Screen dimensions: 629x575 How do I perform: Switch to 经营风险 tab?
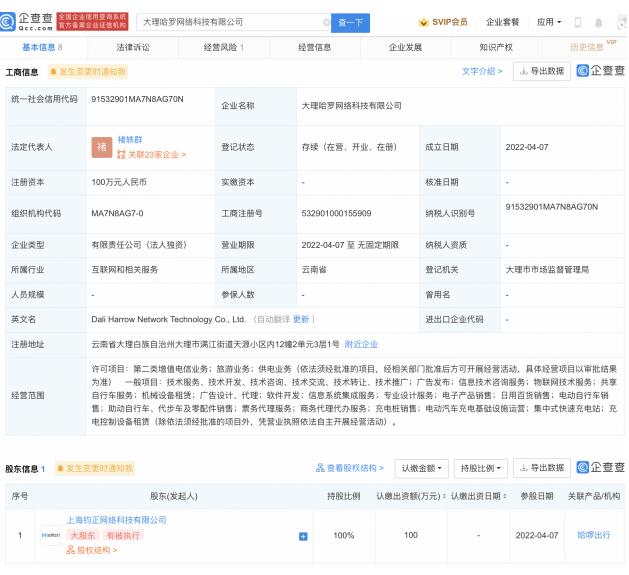[223, 47]
